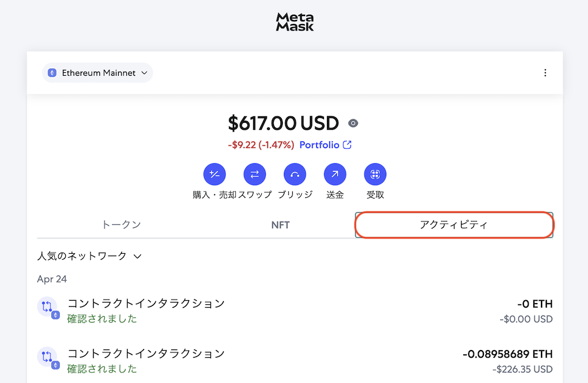Open the Swap (スワップ) action
588x383 pixels.
tap(255, 174)
